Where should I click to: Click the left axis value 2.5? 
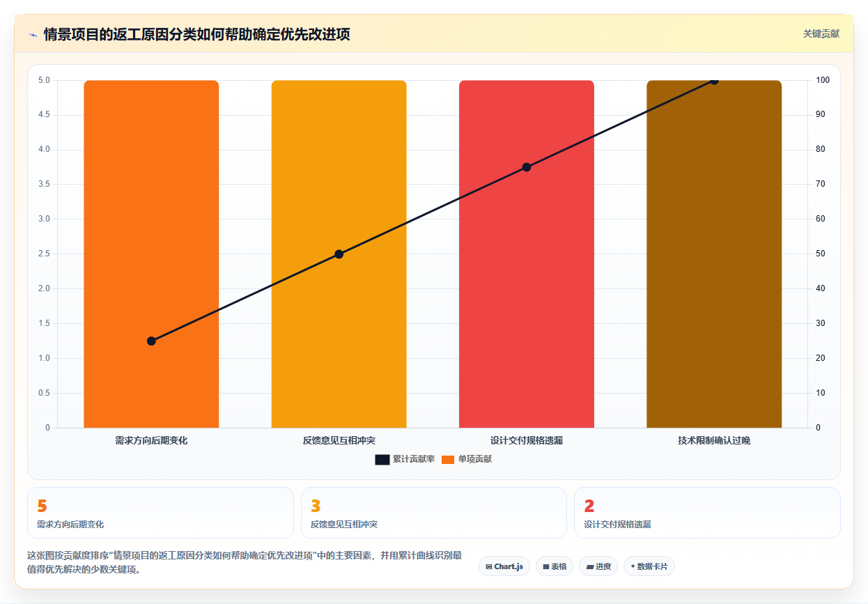pos(44,254)
